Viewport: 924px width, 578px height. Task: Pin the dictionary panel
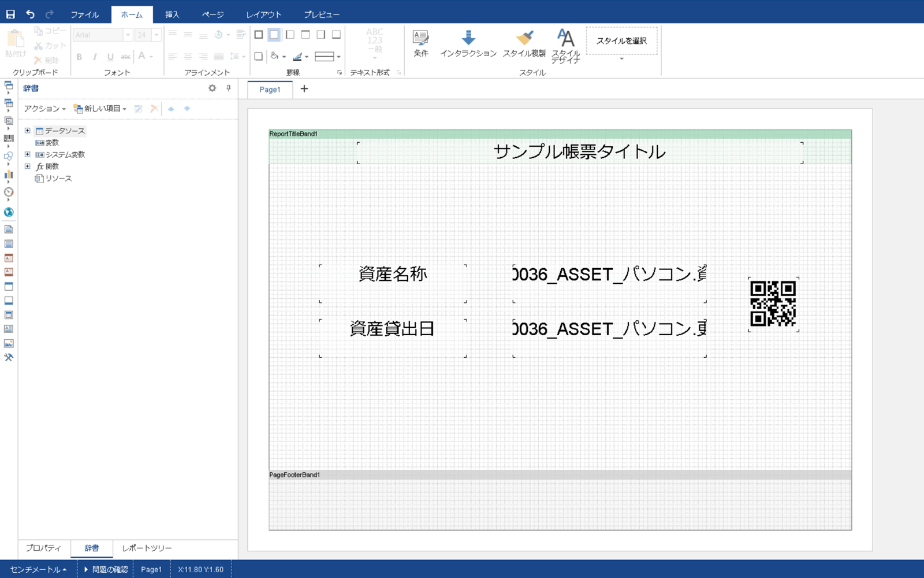pyautogui.click(x=229, y=88)
